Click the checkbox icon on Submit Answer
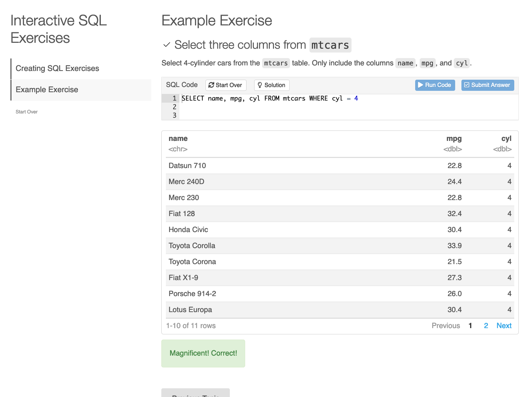This screenshot has height=397, width=532. click(466, 85)
